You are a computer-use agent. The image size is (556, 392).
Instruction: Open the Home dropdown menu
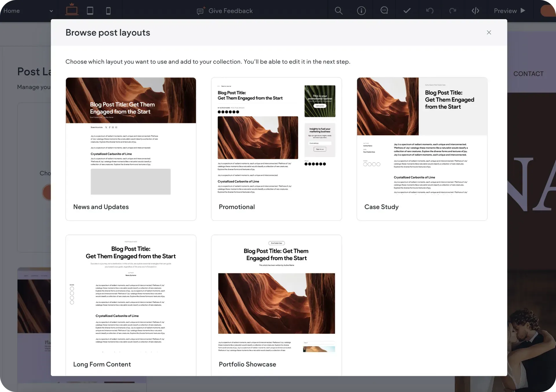28,10
